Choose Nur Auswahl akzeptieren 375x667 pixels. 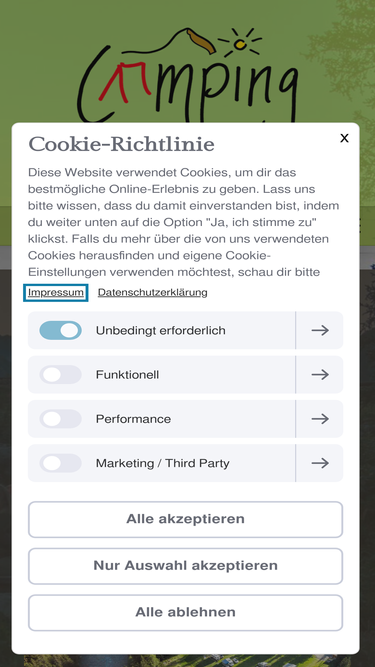click(185, 566)
